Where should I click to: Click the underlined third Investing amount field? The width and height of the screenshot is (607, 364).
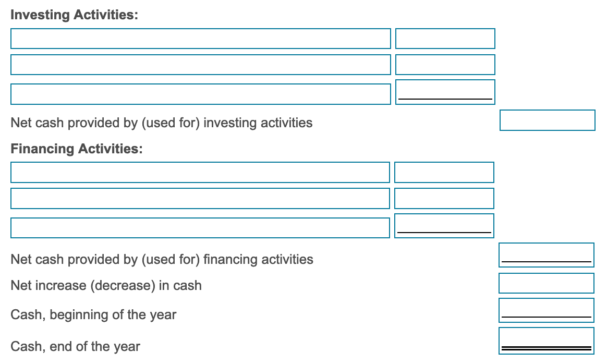445,91
